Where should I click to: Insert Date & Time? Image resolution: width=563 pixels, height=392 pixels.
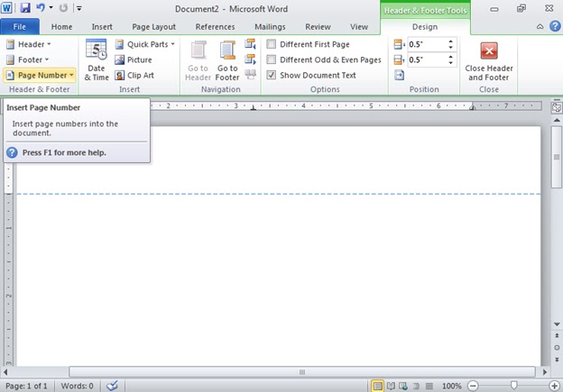pos(97,59)
